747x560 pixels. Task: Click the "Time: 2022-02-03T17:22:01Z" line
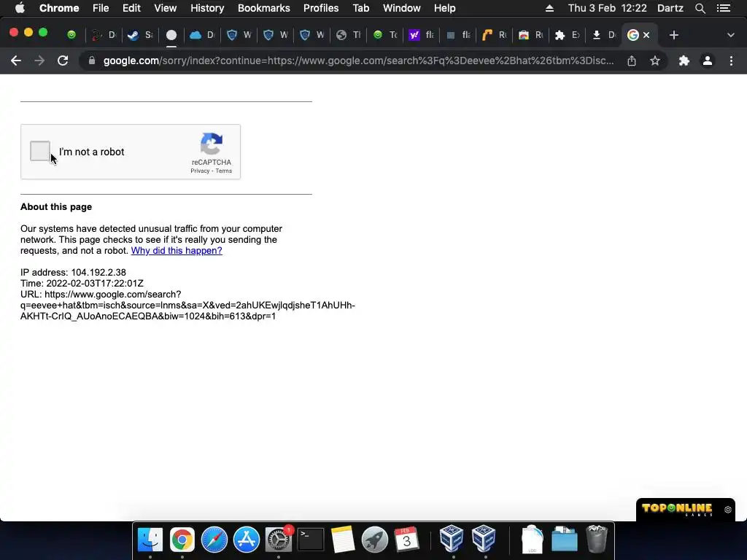tap(82, 284)
